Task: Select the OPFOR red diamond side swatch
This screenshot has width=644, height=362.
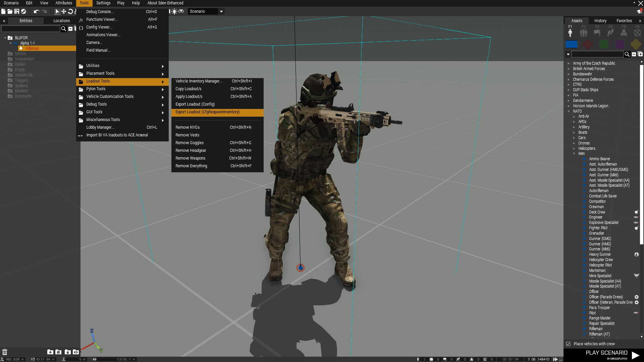Action: 587,44
